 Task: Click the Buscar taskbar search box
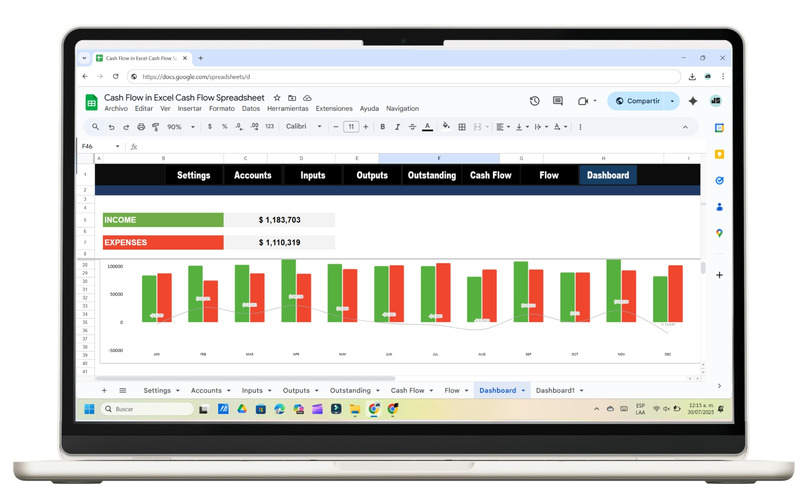(x=147, y=409)
